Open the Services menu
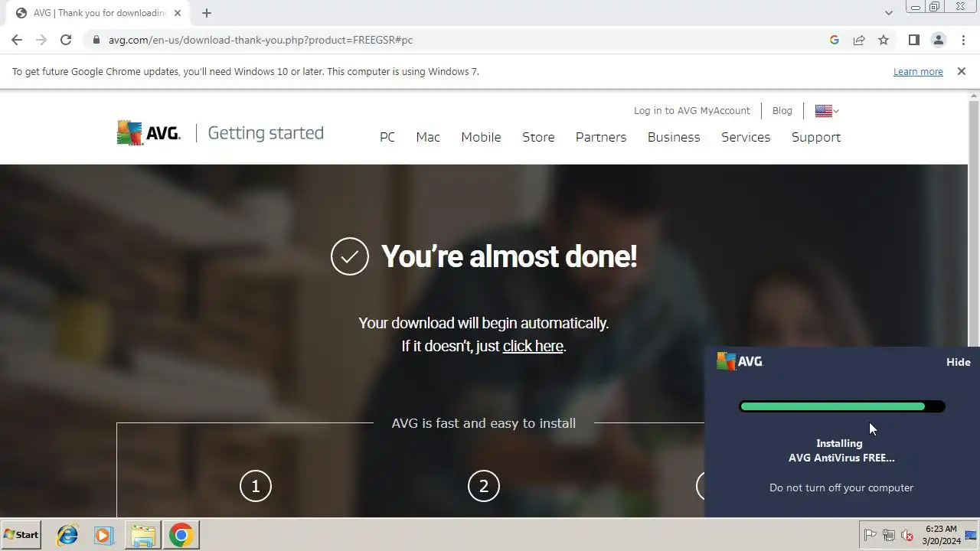 tap(746, 137)
